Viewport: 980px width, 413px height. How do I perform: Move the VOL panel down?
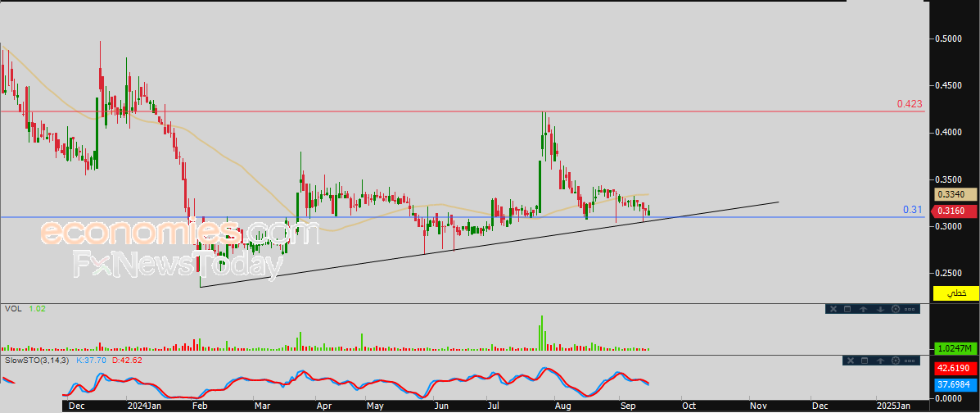click(879, 309)
